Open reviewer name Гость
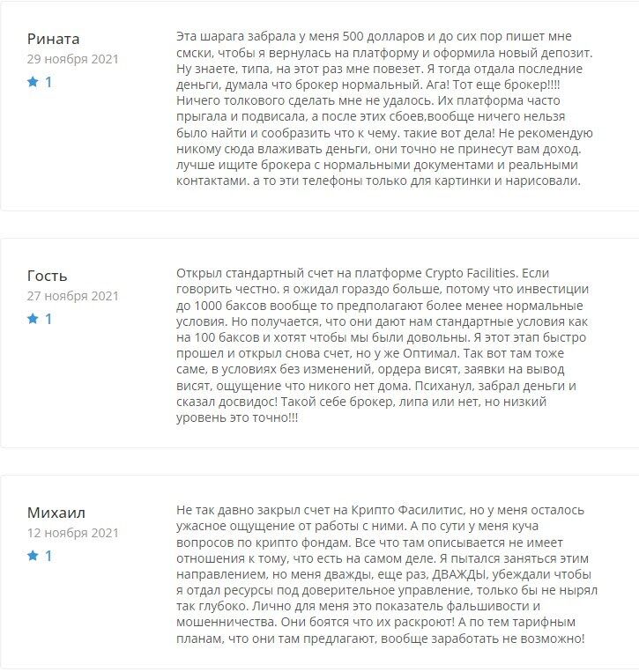This screenshot has width=639, height=672. pyautogui.click(x=48, y=276)
